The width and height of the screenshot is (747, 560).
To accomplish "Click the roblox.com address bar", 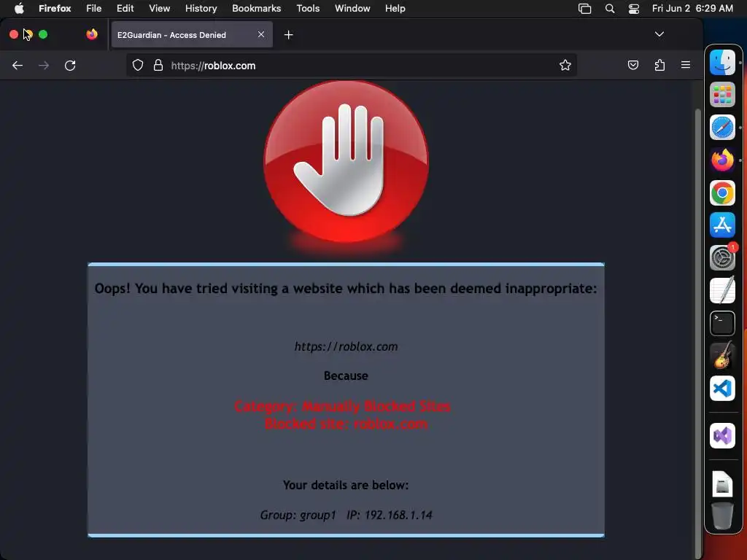I will [x=352, y=65].
